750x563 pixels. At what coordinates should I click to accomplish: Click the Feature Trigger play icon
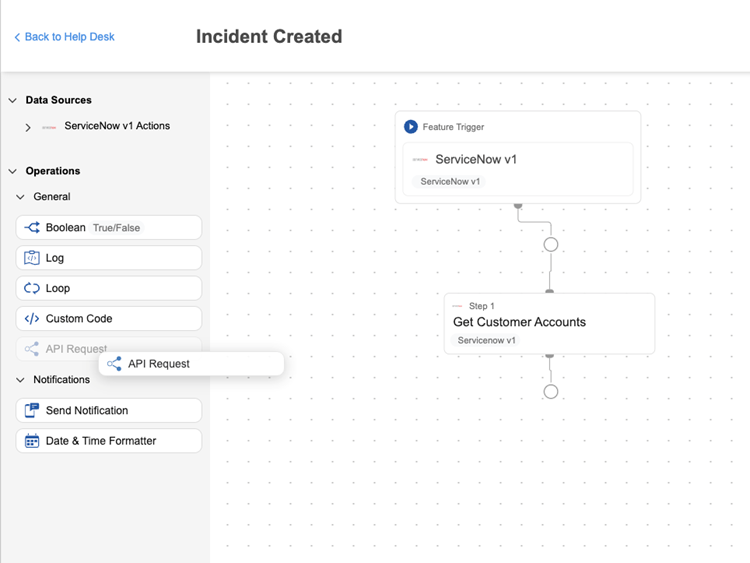pyautogui.click(x=411, y=127)
